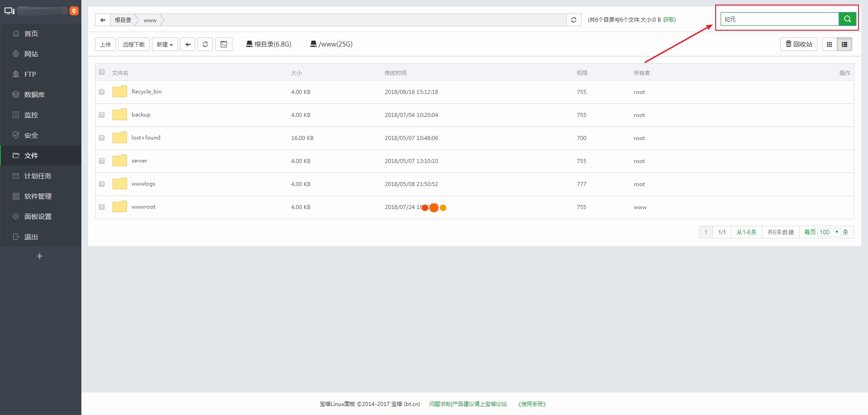The height and width of the screenshot is (415, 868).
Task: Open the 数据库 (Database) sidebar menu
Action: (34, 94)
